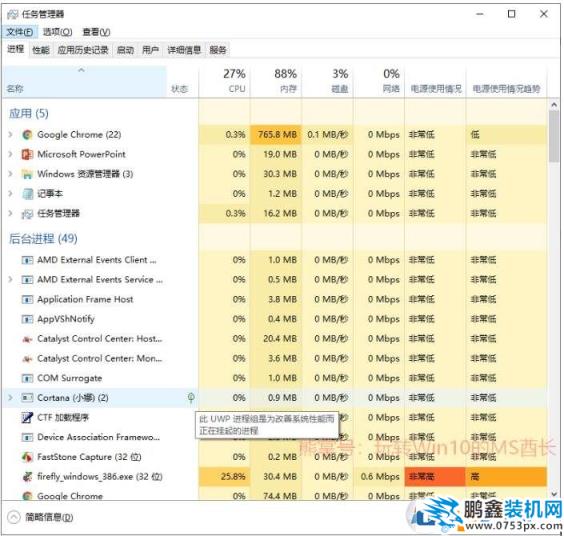Click the background Google Chrome icon at bottom
The image size is (564, 536).
[x=27, y=496]
